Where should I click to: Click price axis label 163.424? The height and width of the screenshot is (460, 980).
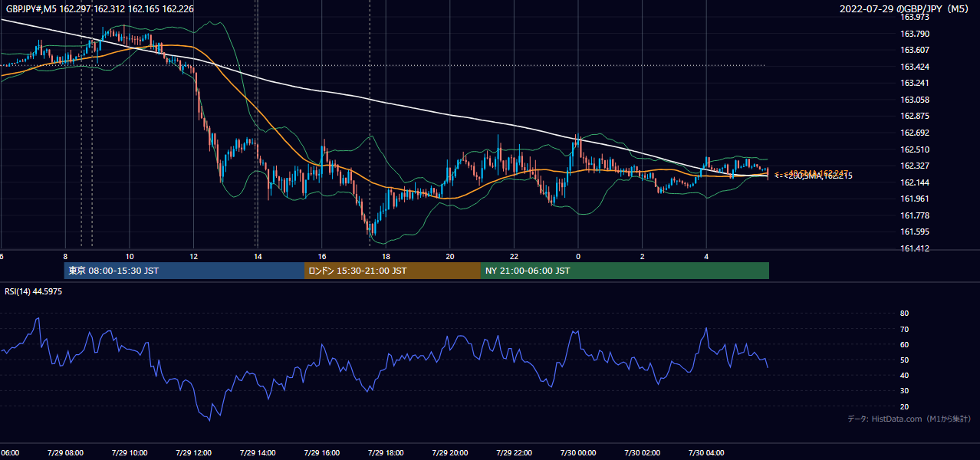(915, 67)
